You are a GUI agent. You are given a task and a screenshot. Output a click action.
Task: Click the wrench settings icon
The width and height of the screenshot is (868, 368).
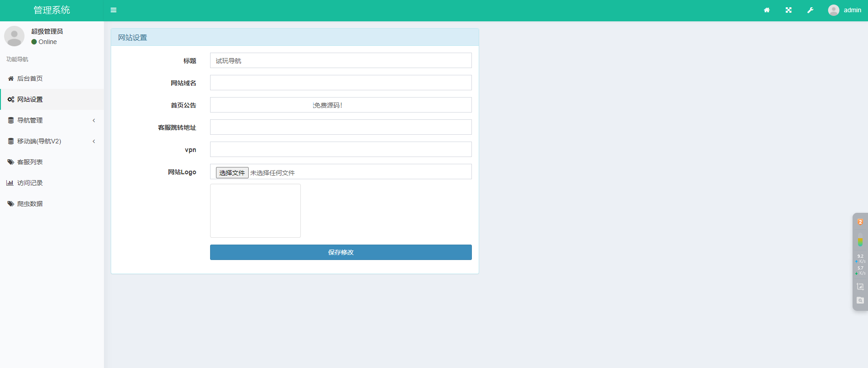tap(810, 10)
